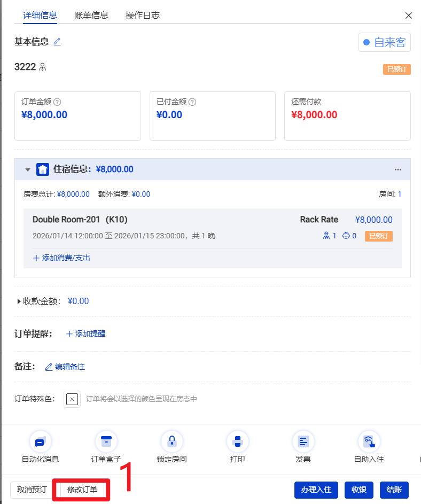Image resolution: width=421 pixels, height=504 pixels.
Task: Click the 修改订单 button
Action: [82, 490]
